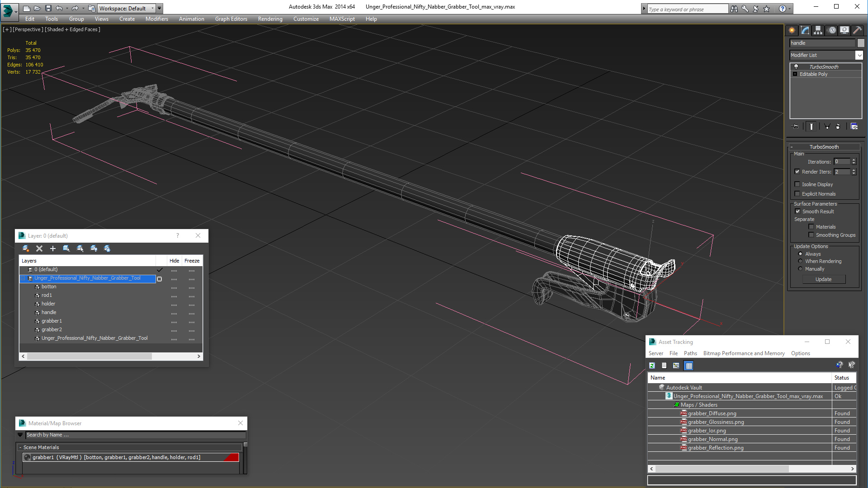868x488 pixels.
Task: Toggle the TurboSmooth lightbulb visibility
Action: pos(796,67)
